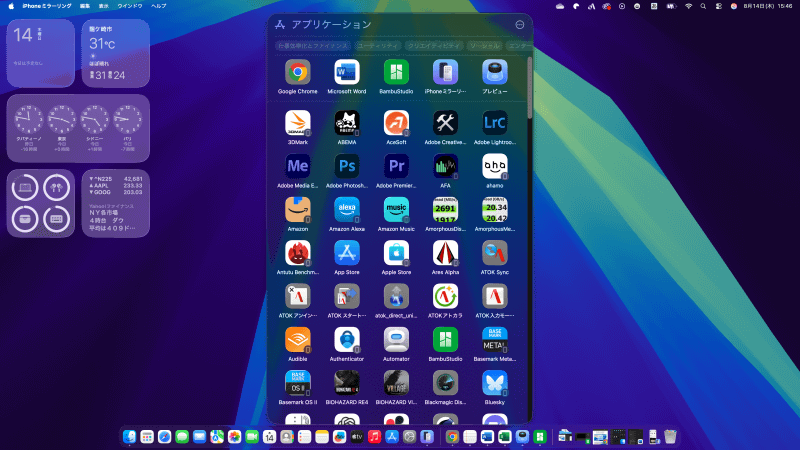Open the stocks widget with AAPL

(x=116, y=203)
